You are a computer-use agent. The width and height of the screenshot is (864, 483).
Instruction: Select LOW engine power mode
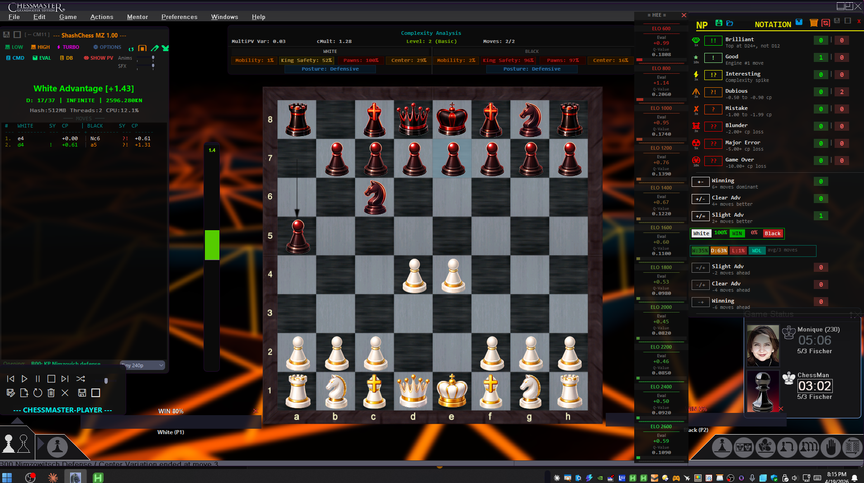point(14,47)
